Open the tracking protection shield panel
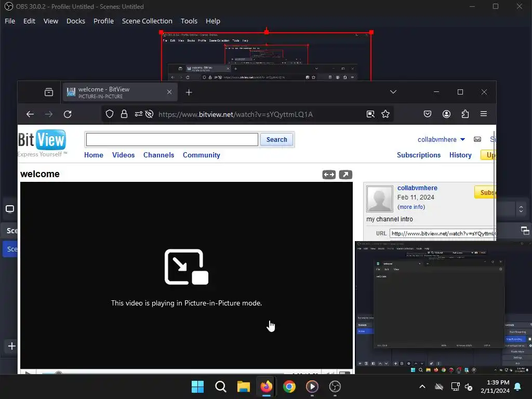532x399 pixels. point(110,114)
